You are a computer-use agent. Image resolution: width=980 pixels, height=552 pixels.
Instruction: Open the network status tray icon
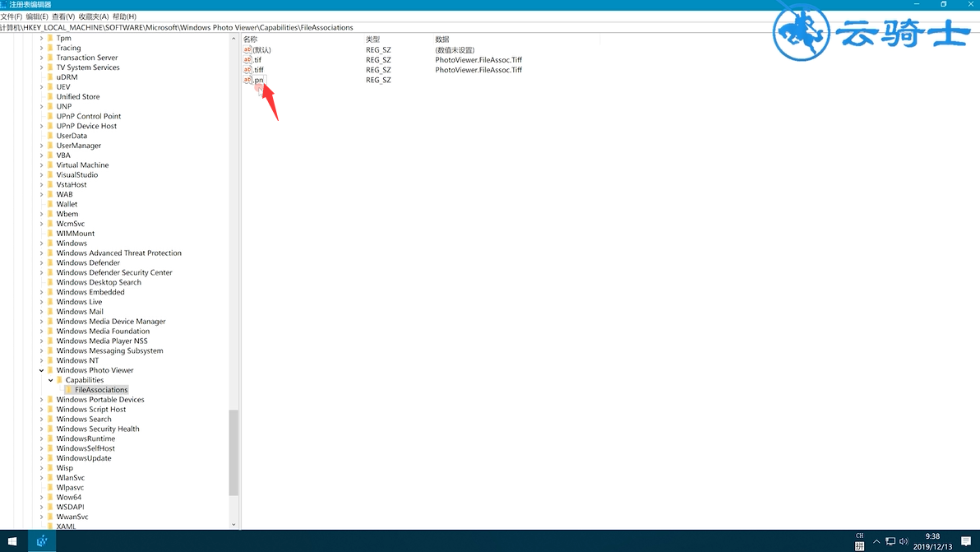(890, 541)
